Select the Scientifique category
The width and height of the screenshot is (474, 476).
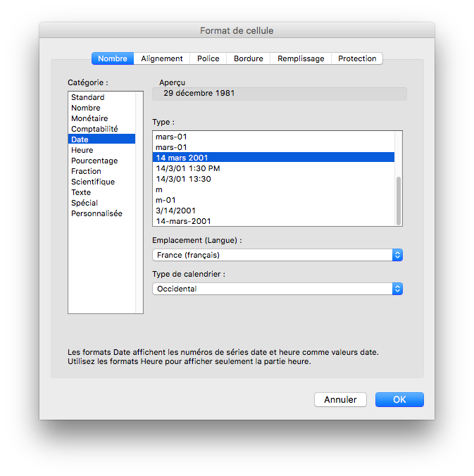pyautogui.click(x=93, y=182)
